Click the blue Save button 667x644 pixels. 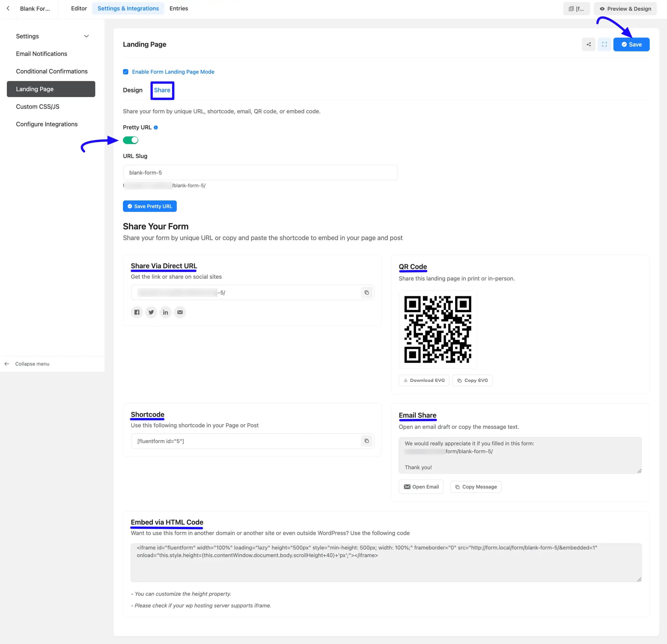click(x=631, y=45)
